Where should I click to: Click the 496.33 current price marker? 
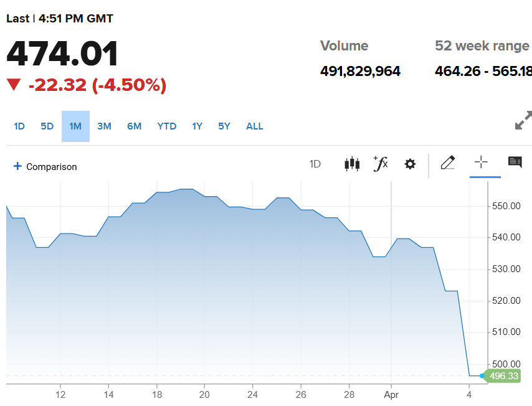click(503, 376)
